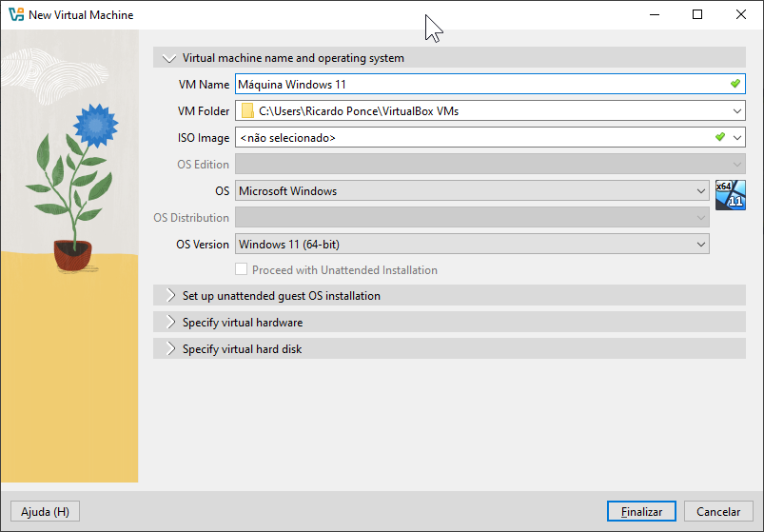Open the OS Version dropdown
764x532 pixels.
pos(701,245)
